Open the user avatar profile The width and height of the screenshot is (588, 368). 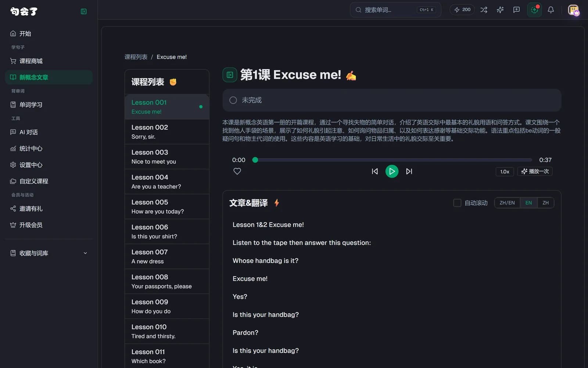click(x=574, y=10)
